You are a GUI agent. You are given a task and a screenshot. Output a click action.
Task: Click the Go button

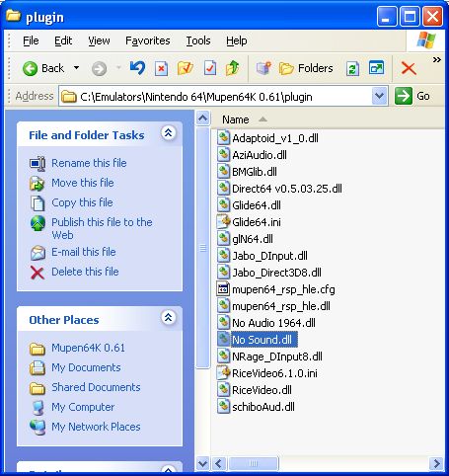(x=412, y=97)
